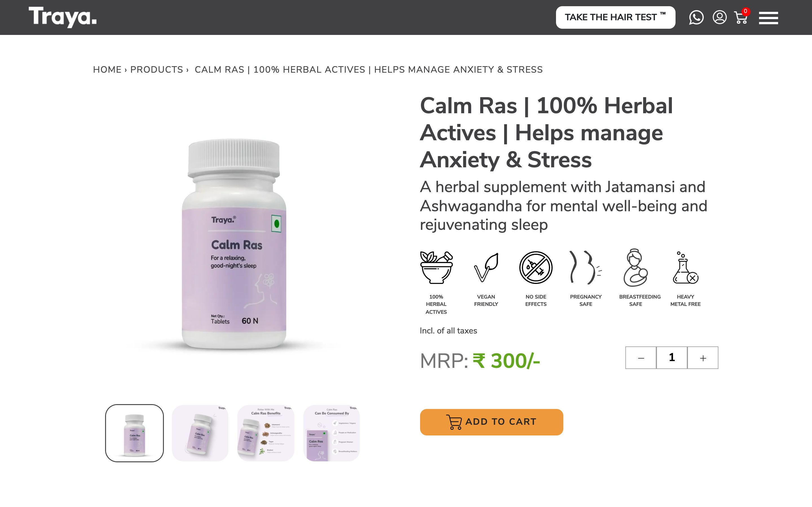Image resolution: width=812 pixels, height=507 pixels.
Task: Decrease quantity with the minus button
Action: coord(641,358)
